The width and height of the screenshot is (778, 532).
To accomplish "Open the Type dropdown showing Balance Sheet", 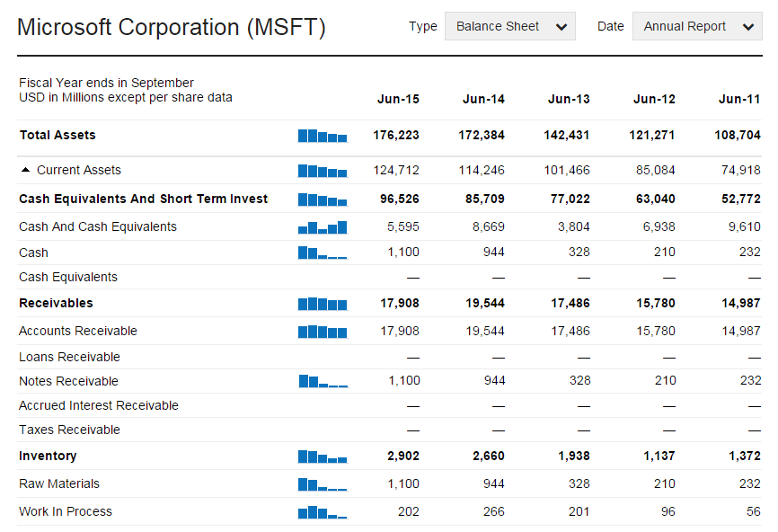I will [509, 26].
